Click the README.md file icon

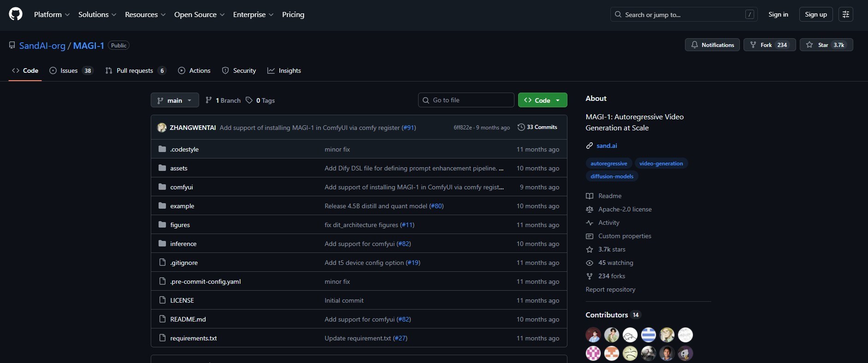tap(162, 319)
